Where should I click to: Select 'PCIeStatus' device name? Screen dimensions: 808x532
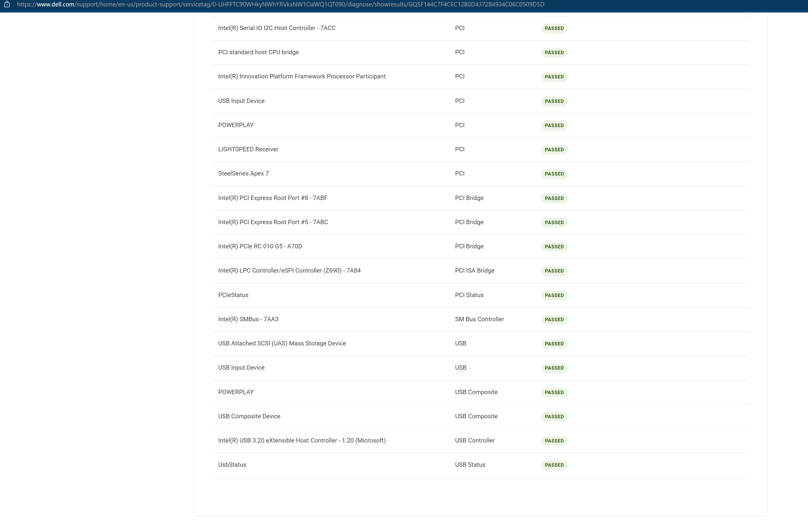[x=233, y=295]
